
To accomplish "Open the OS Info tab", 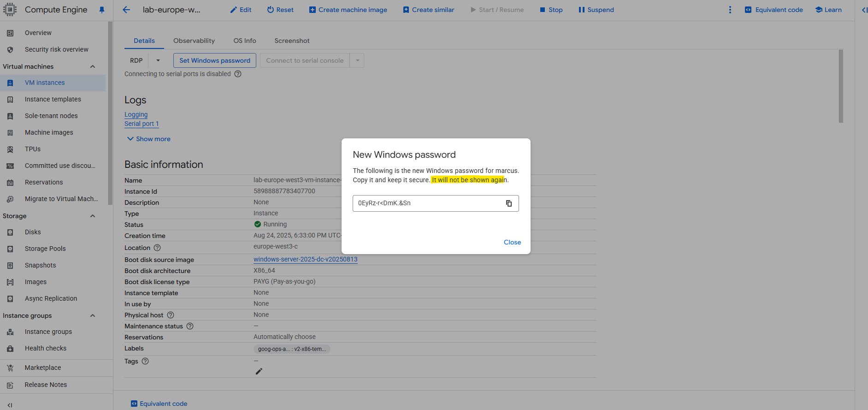I will click(245, 41).
